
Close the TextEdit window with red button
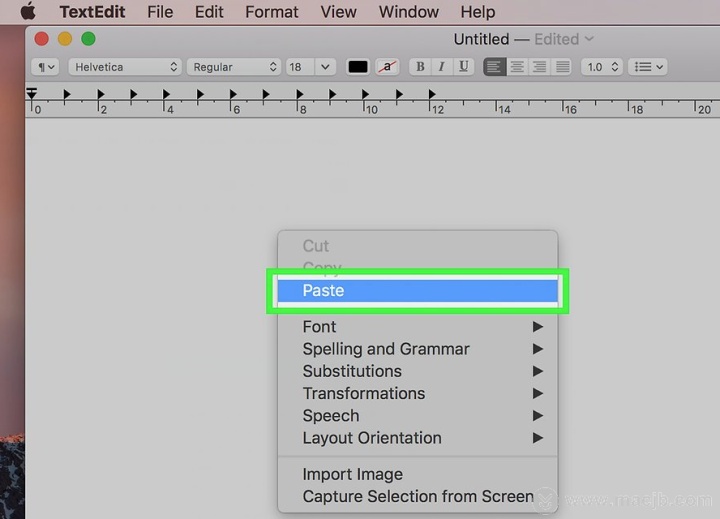coord(42,39)
